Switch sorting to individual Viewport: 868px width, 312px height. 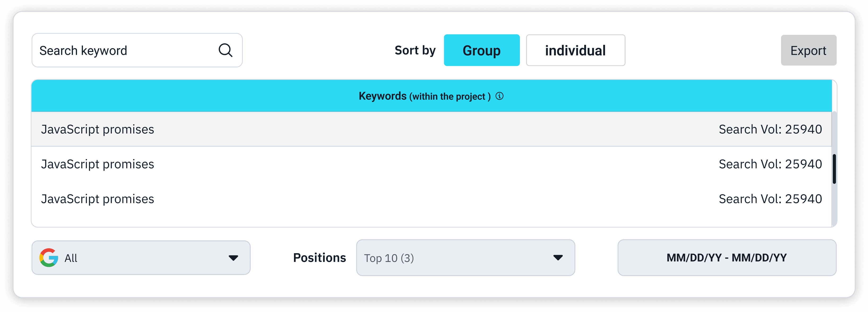575,51
